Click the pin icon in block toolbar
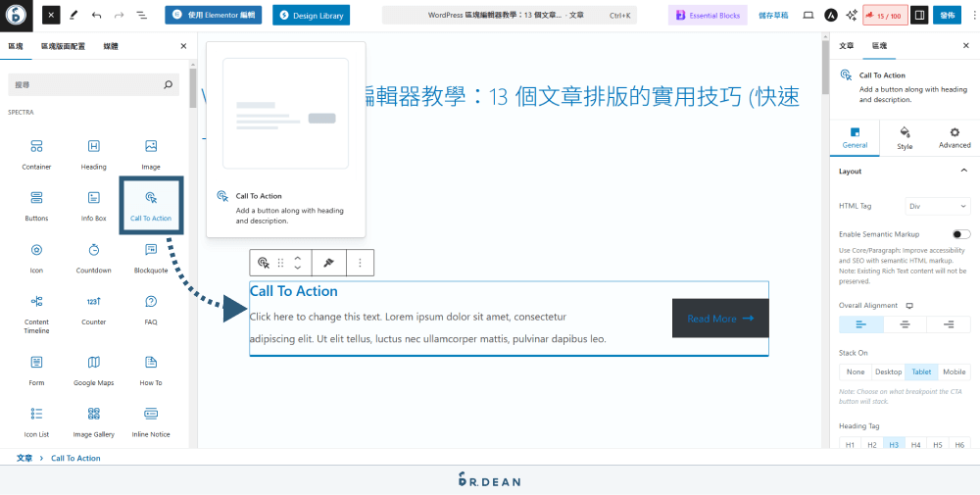Image resolution: width=980 pixels, height=495 pixels. click(x=328, y=263)
